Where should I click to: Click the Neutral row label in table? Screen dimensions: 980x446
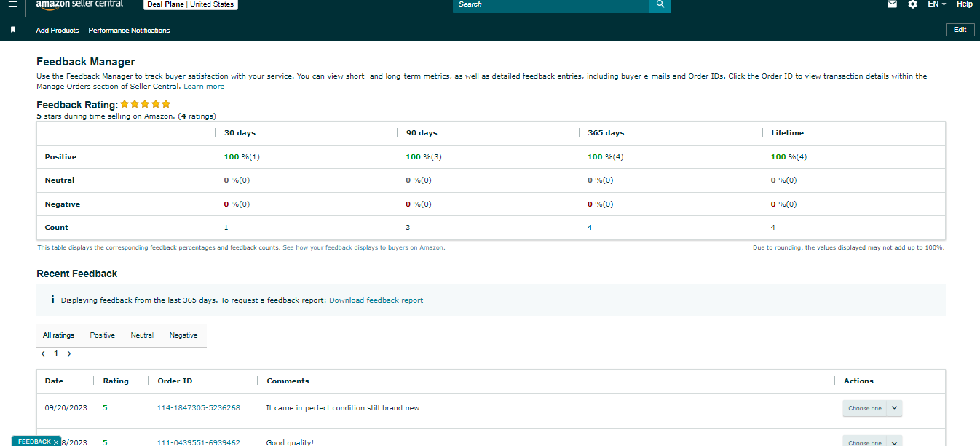coord(60,180)
